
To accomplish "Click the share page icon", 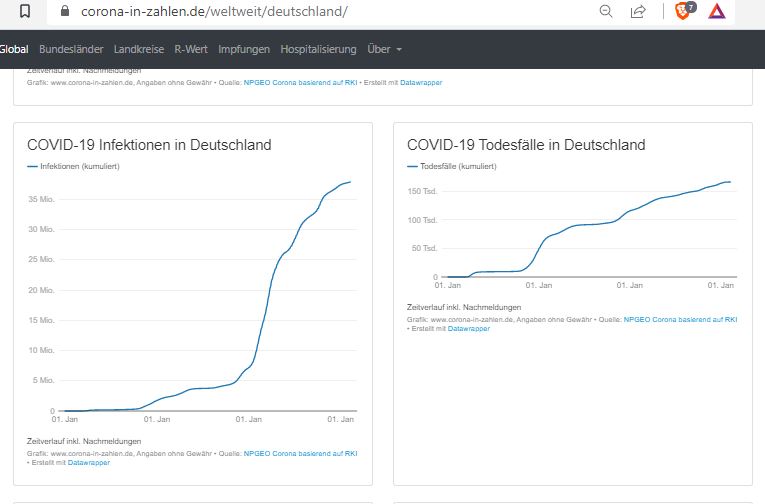I will pos(638,12).
